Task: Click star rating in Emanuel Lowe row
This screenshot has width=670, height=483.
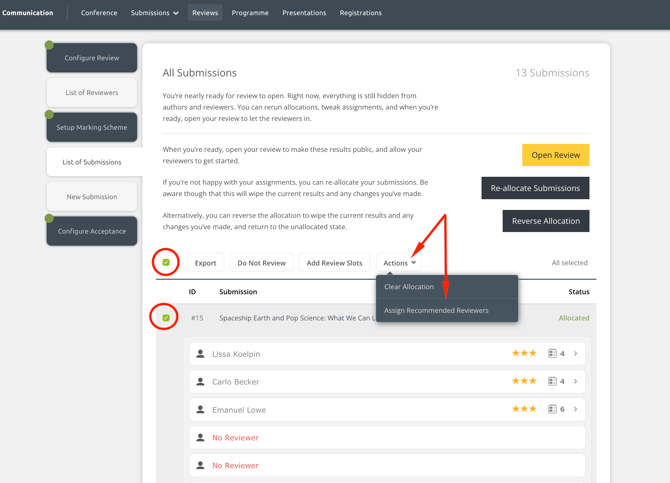Action: tap(524, 410)
